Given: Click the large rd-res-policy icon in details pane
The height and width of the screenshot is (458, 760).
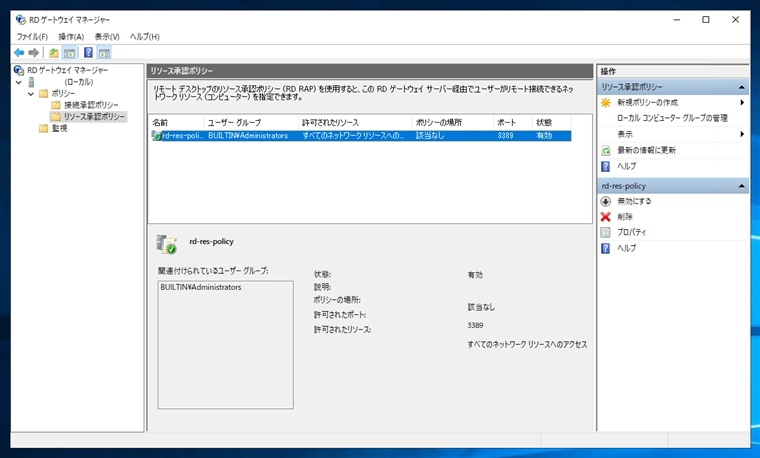Looking at the screenshot, I should point(166,244).
